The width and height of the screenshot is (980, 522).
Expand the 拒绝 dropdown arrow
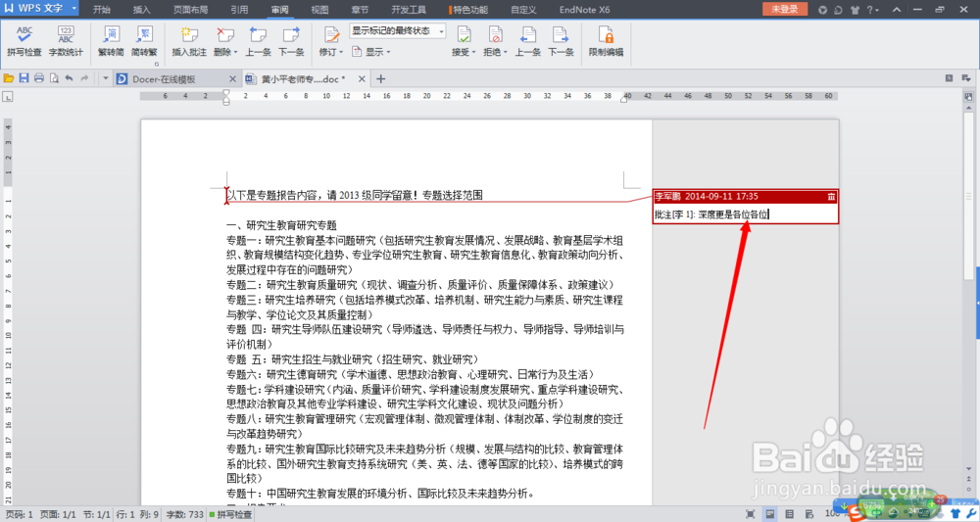[x=505, y=52]
